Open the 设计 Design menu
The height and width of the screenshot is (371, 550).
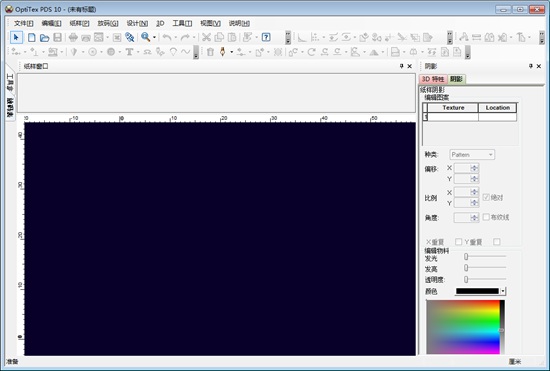click(137, 23)
